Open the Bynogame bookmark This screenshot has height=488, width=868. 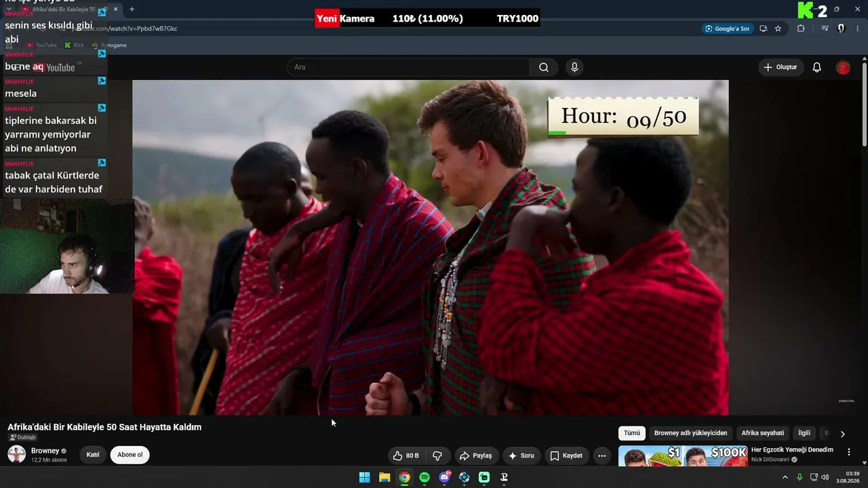click(x=109, y=45)
